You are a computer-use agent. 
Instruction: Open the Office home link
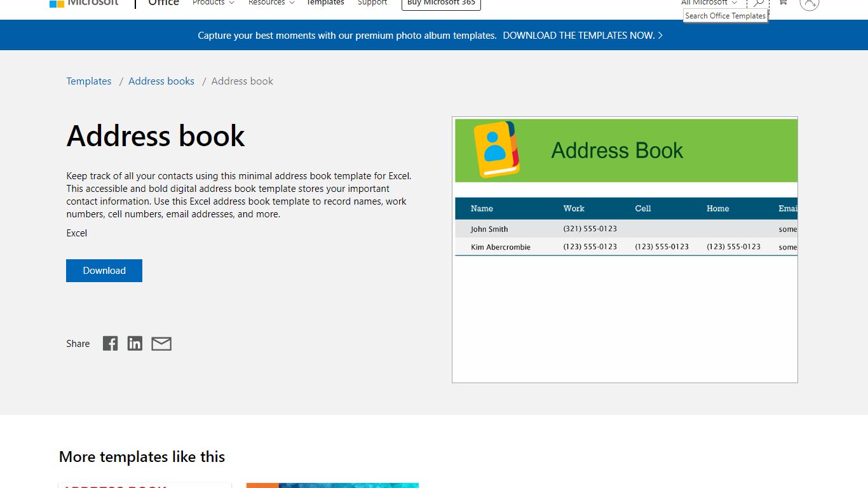point(163,3)
